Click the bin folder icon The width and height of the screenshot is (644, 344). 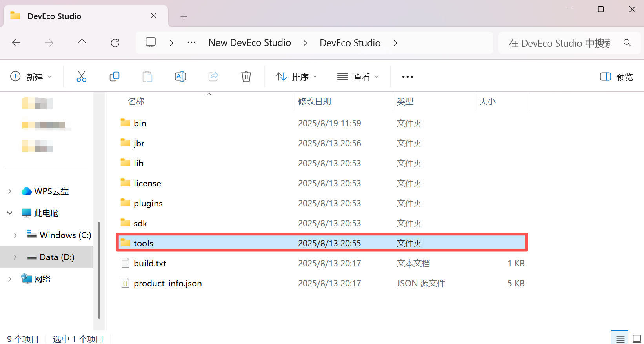(126, 123)
